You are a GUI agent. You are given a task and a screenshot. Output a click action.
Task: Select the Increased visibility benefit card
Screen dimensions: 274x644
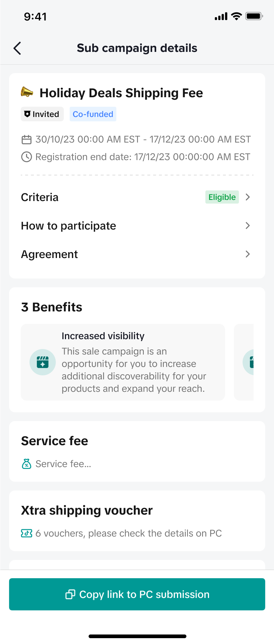(x=123, y=362)
